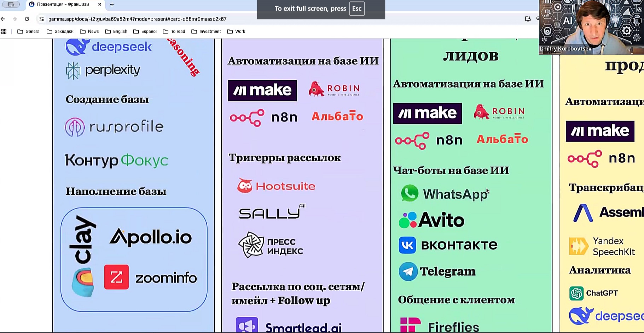Select the rusprofile circular logo
This screenshot has width=644, height=333.
click(x=75, y=127)
